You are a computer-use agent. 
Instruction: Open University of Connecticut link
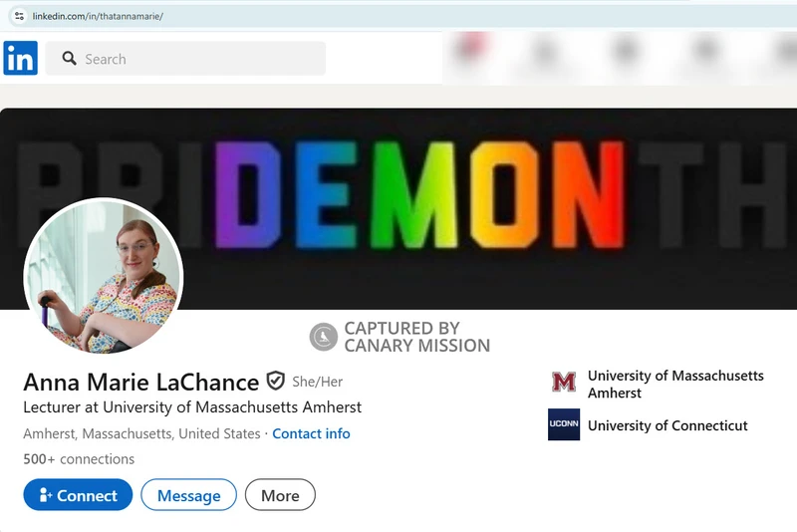click(x=667, y=425)
